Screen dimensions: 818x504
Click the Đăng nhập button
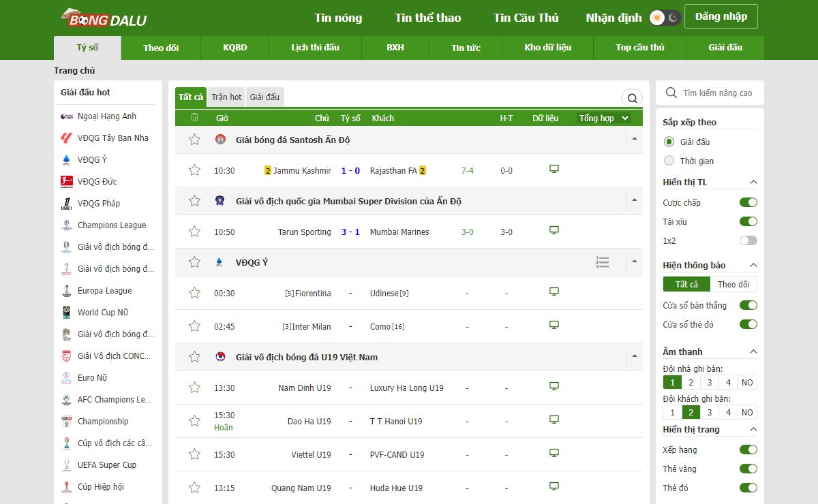721,17
